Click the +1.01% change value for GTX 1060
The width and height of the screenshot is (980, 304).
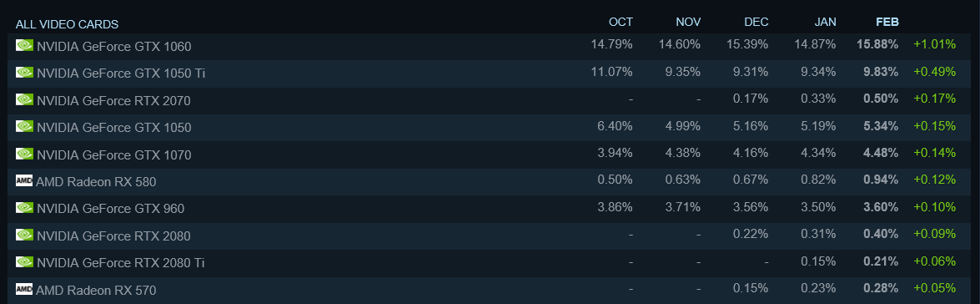[x=934, y=44]
